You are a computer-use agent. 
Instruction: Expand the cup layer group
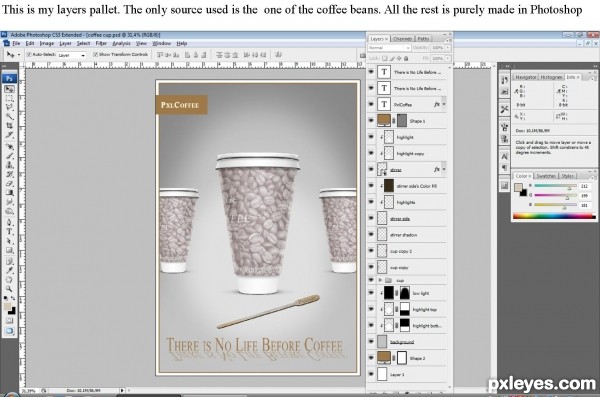[380, 280]
